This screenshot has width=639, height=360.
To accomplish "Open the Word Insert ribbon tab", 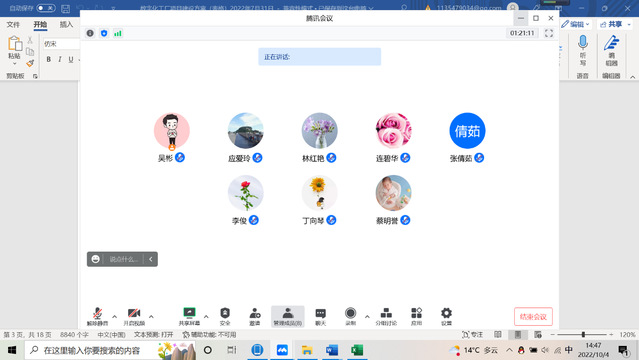I will 66,24.
